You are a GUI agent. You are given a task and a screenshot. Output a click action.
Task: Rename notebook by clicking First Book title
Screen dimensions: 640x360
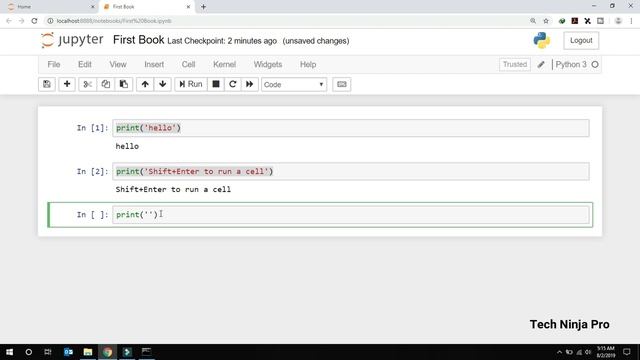138,40
